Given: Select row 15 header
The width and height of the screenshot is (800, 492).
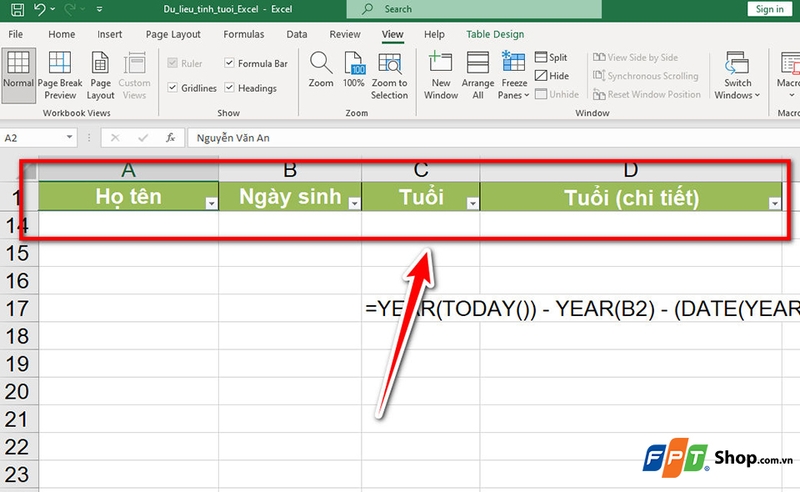Looking at the screenshot, I should 19,253.
